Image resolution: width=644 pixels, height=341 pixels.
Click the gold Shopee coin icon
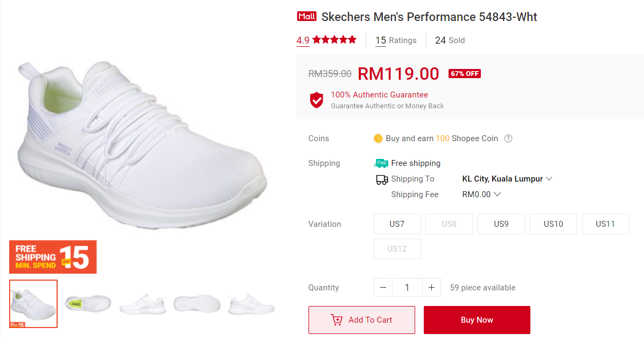coord(378,138)
